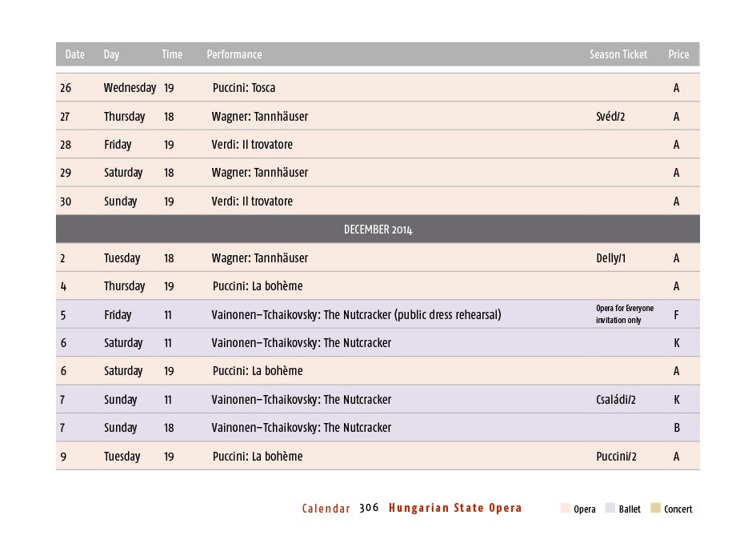Click the Date column header
Image resolution: width=756 pixels, height=543 pixels.
tap(74, 54)
